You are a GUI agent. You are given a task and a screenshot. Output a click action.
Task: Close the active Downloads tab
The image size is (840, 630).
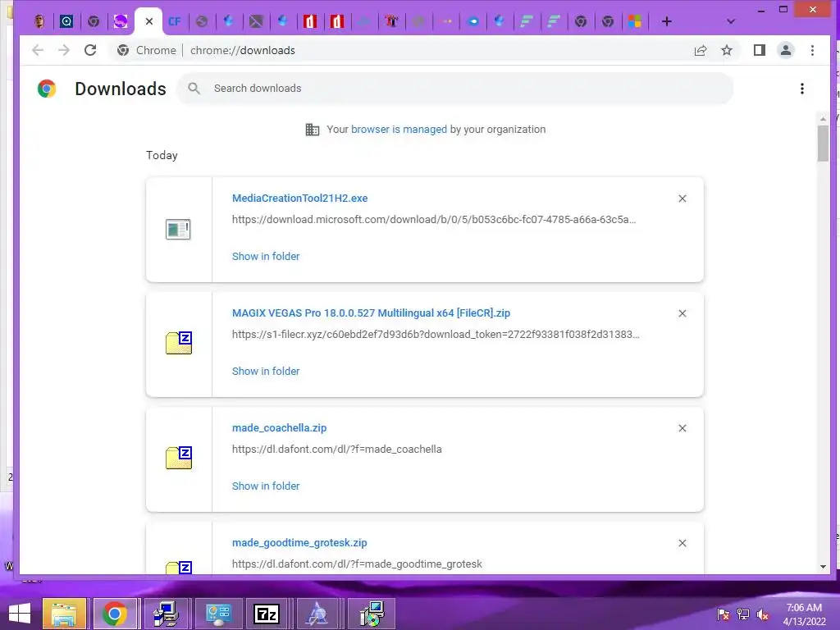tap(149, 21)
